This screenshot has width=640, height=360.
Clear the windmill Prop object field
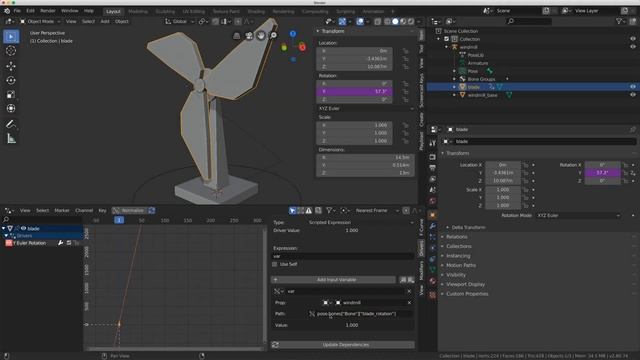409,302
